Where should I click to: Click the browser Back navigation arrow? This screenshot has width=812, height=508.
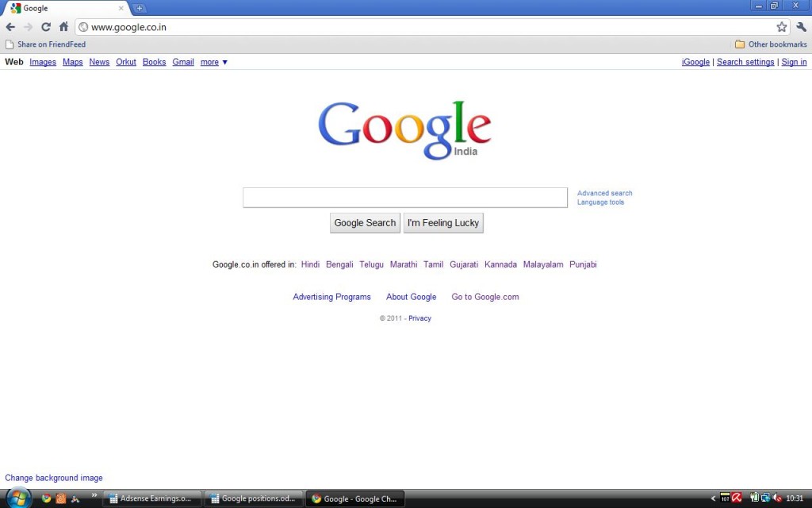10,26
